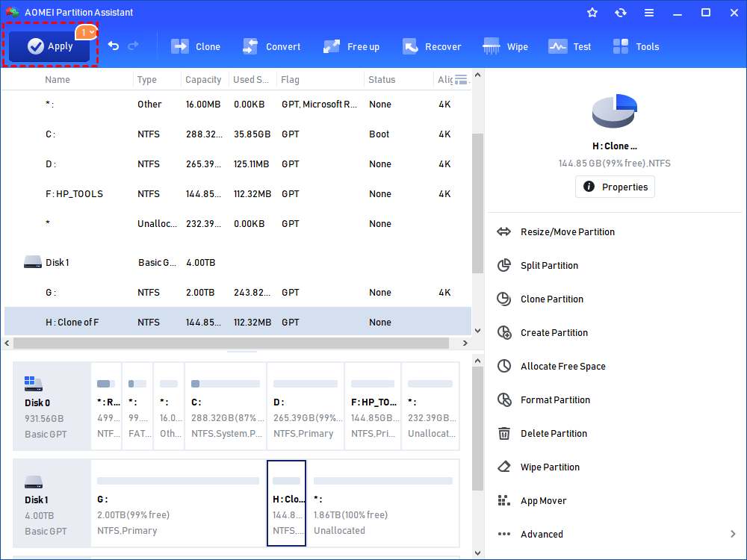
Task: Undo the last operation
Action: (114, 46)
